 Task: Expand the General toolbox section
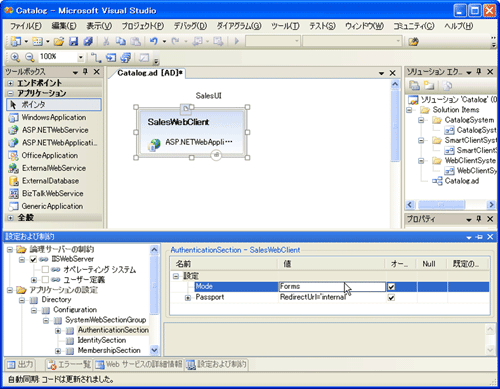pos(10,218)
